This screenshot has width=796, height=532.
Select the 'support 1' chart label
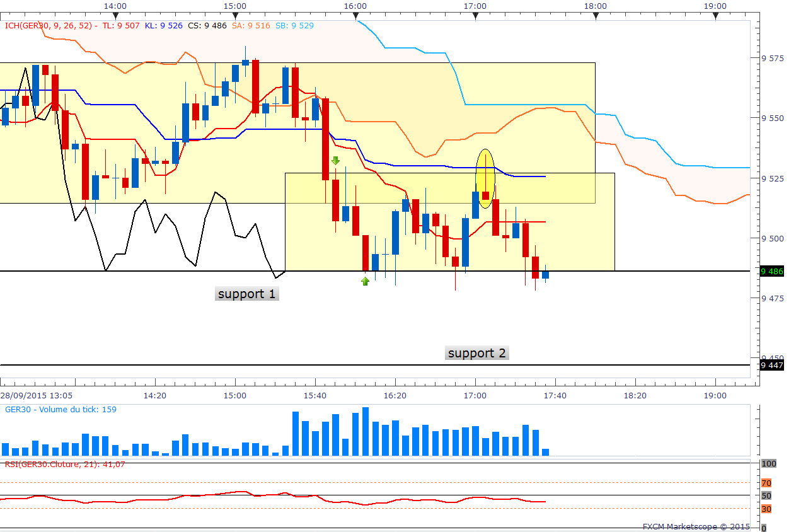tap(246, 294)
